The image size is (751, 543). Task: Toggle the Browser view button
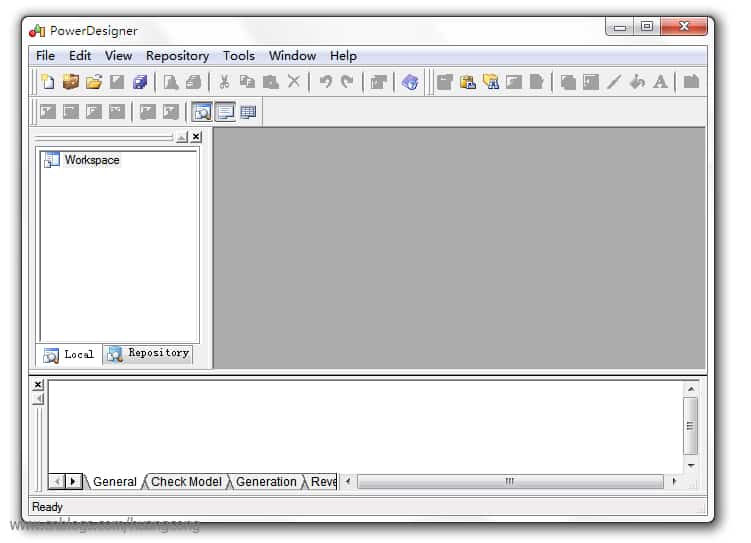202,112
